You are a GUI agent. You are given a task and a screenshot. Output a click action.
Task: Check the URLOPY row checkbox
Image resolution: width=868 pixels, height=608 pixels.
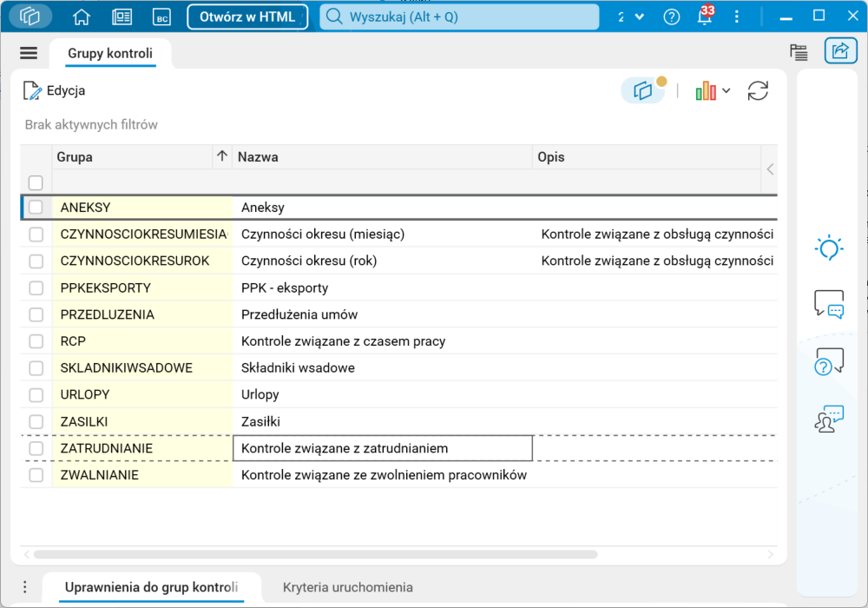(36, 395)
